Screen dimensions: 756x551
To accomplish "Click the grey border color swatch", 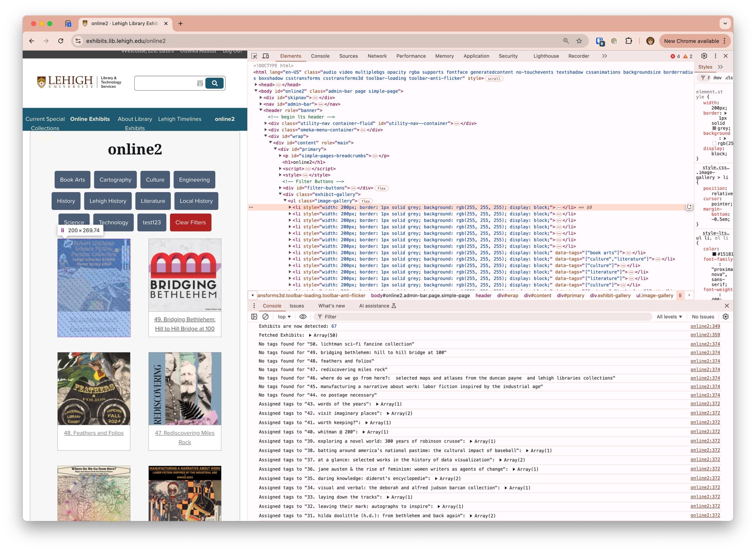I will pyautogui.click(x=714, y=128).
